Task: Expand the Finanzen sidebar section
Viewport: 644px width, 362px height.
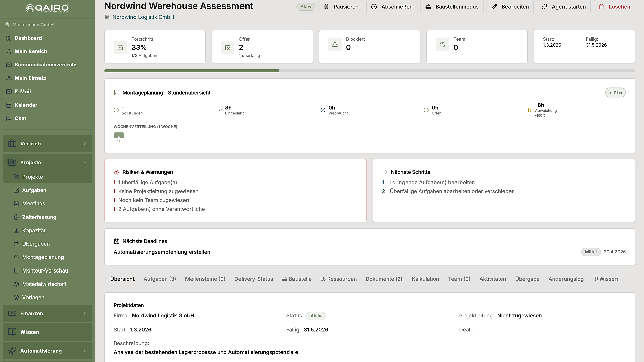Action: 47,313
